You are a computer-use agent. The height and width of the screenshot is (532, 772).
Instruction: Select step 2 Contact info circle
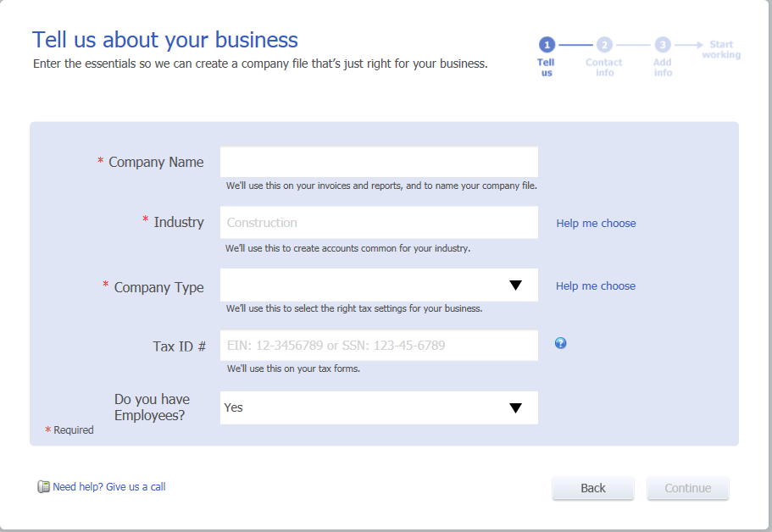click(604, 45)
